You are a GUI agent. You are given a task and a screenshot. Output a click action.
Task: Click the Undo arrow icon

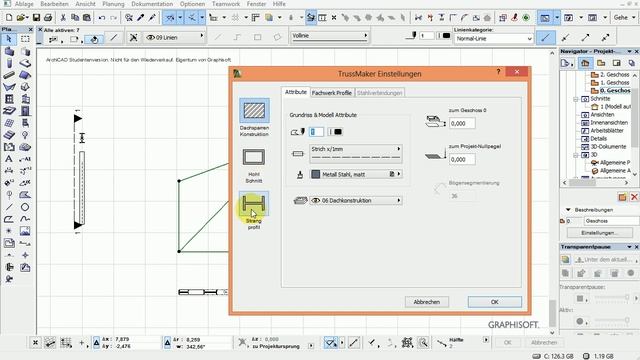click(102, 18)
